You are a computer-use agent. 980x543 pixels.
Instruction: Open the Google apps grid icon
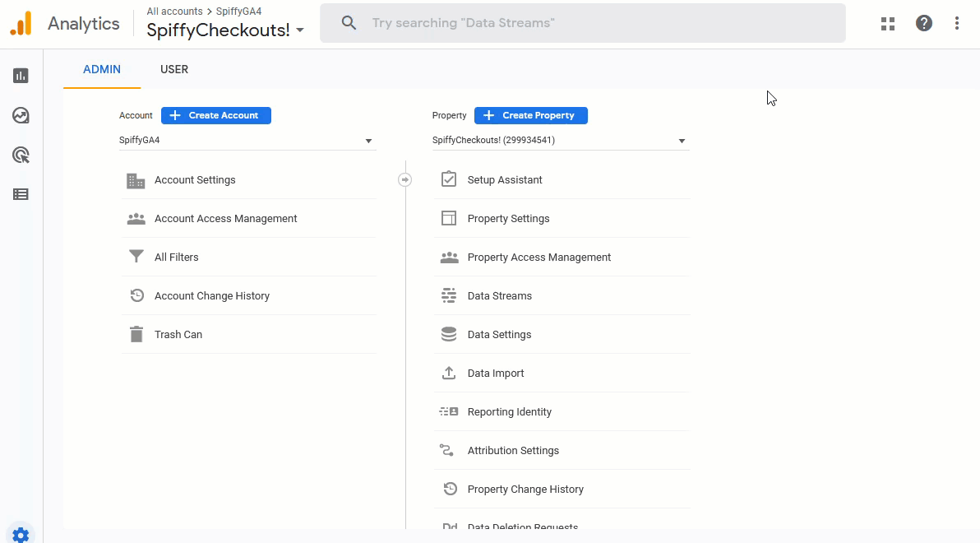(887, 24)
